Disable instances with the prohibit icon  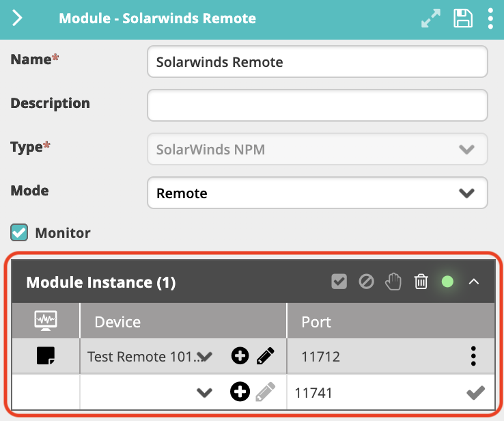pyautogui.click(x=367, y=282)
